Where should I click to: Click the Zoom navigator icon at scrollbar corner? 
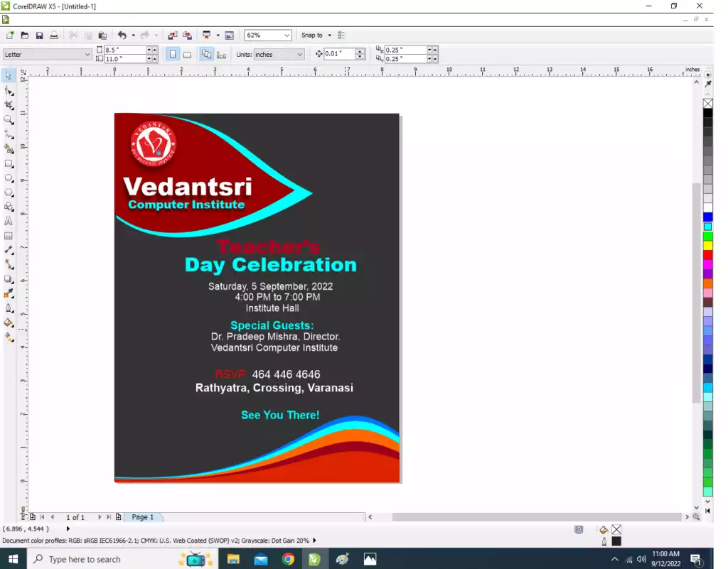(x=696, y=516)
